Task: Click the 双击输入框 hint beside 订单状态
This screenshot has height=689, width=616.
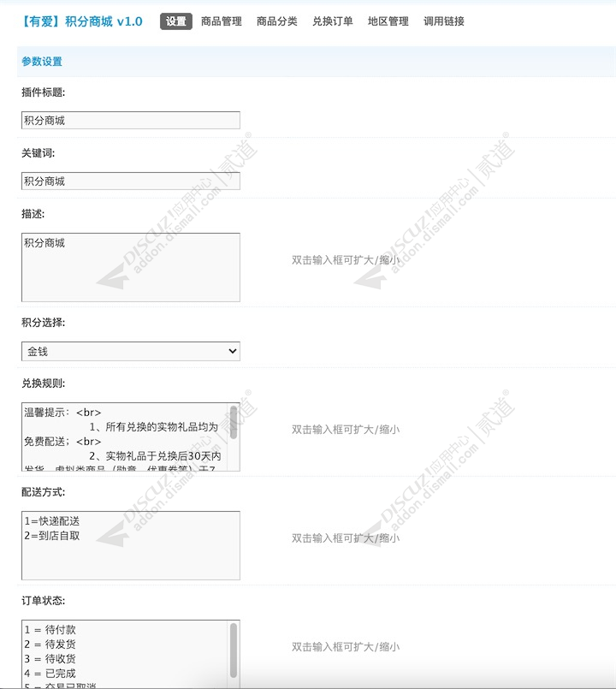Action: click(x=346, y=646)
